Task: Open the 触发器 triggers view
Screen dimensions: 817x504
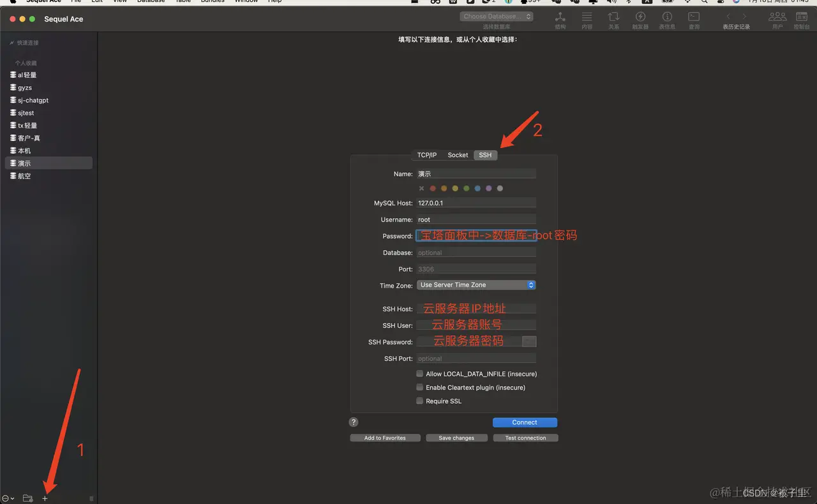Action: point(640,20)
